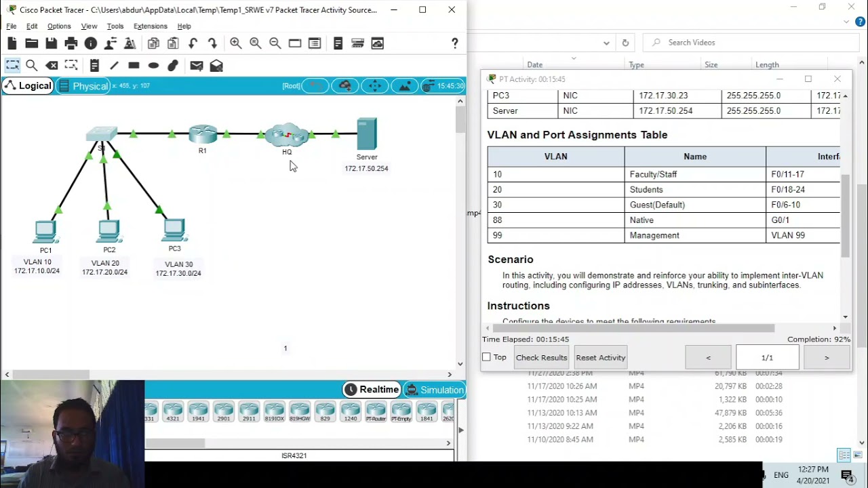The image size is (868, 488).
Task: Click the 1/1 page indicator field
Action: click(x=767, y=357)
